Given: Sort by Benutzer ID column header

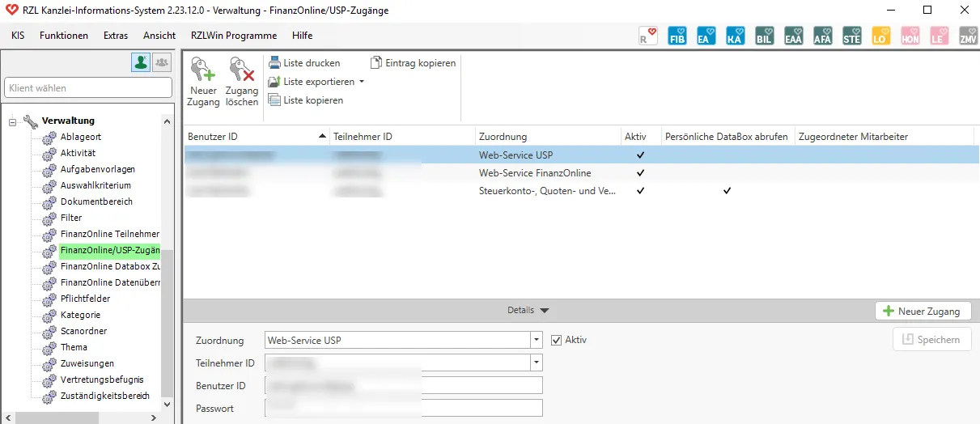Looking at the screenshot, I should (x=257, y=137).
